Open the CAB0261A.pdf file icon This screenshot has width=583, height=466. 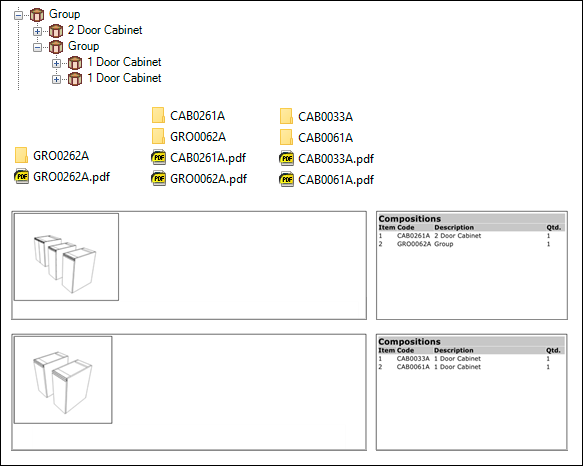[x=158, y=157]
